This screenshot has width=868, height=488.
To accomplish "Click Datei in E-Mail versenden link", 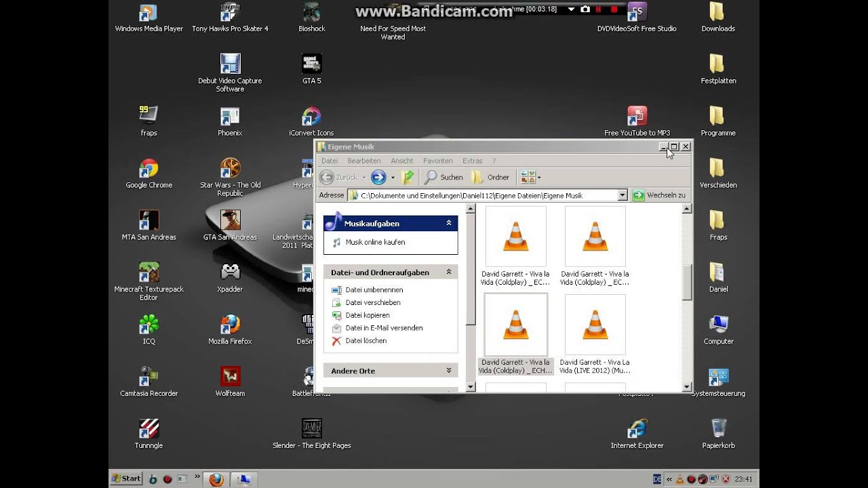I will [x=384, y=328].
